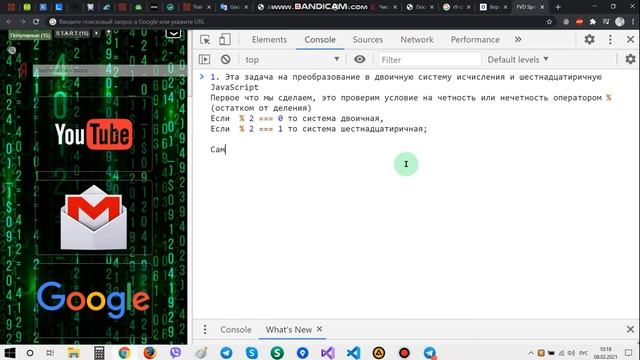The image size is (640, 360).
Task: Open Firefox from taskbar
Action: (x=150, y=353)
